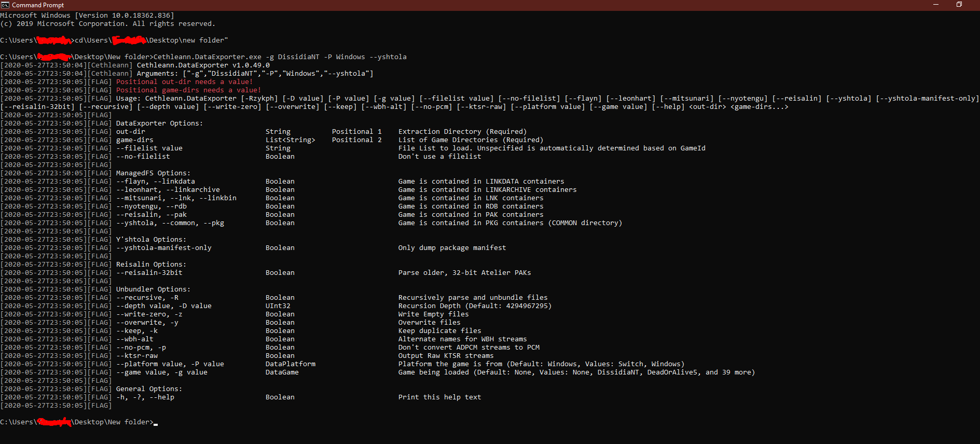The image size is (980, 444).
Task: Click the '--reisalin, --pak' option text
Action: pos(151,215)
